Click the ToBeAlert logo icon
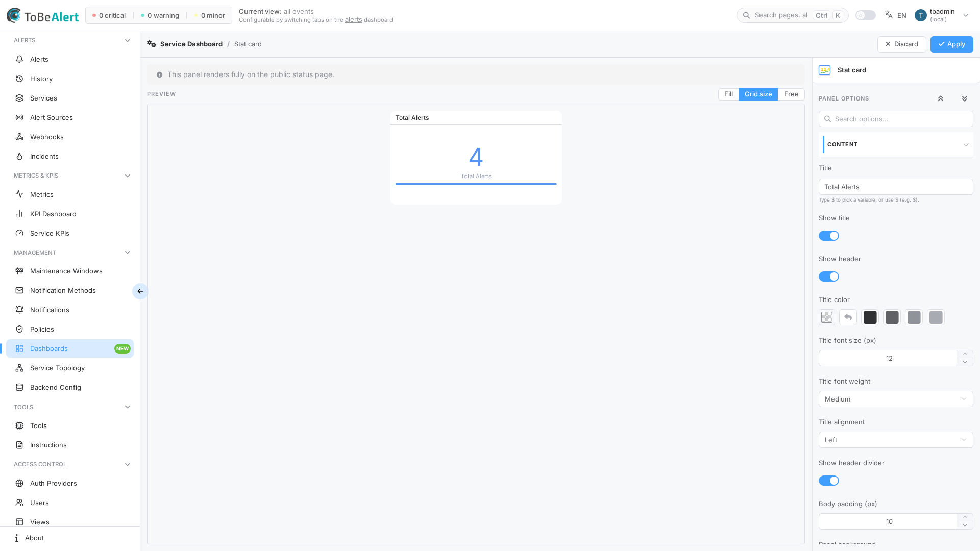This screenshot has height=551, width=980. coord(14,15)
